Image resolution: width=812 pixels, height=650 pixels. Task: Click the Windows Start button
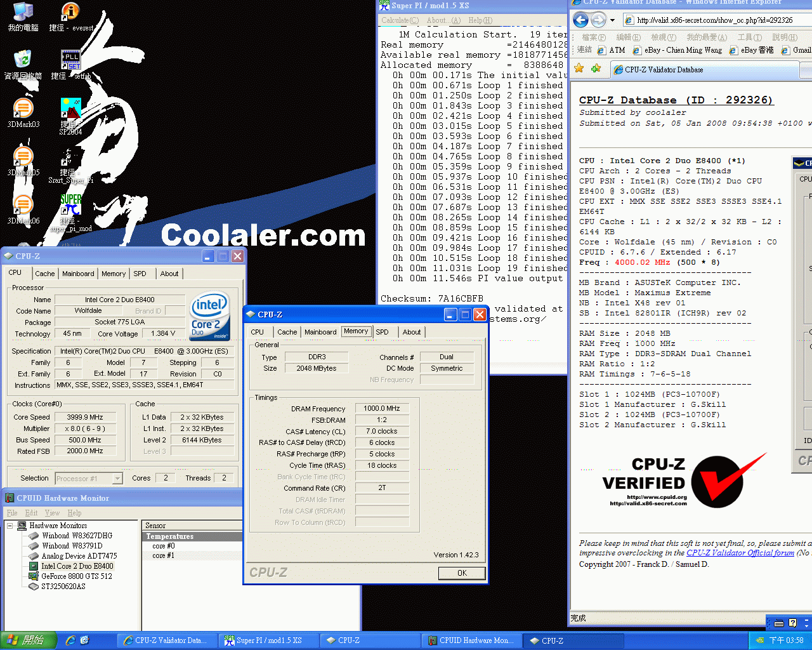click(x=29, y=640)
